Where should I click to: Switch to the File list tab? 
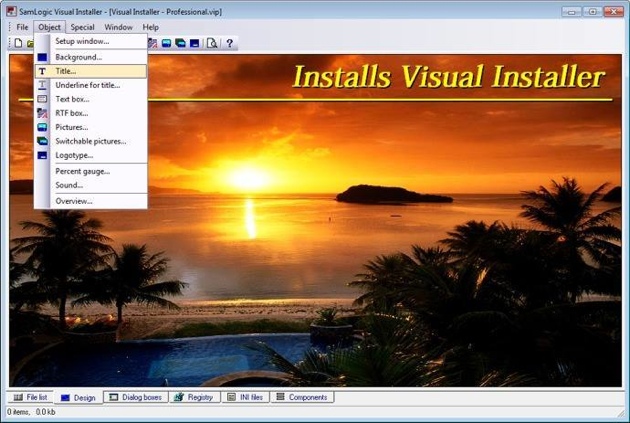tap(31, 397)
